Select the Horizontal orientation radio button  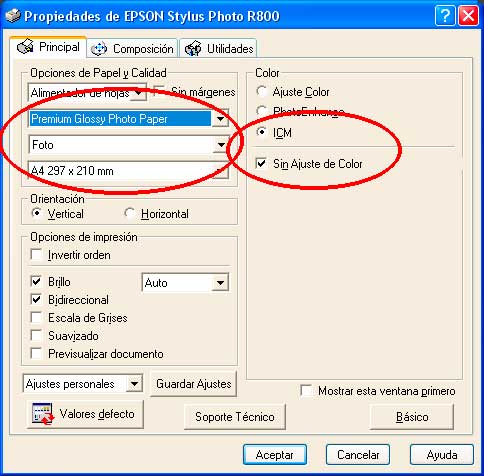(129, 213)
